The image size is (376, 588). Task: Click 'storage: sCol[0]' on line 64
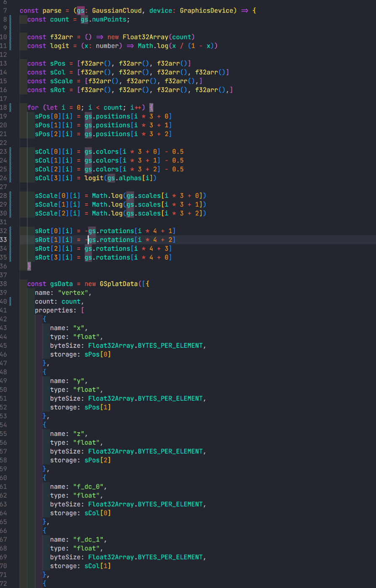coord(81,513)
